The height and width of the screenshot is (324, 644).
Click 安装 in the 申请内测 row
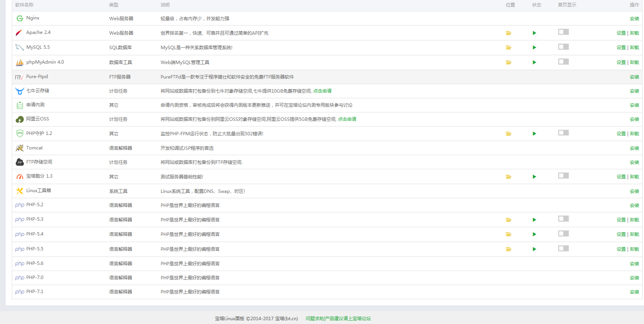634,105
